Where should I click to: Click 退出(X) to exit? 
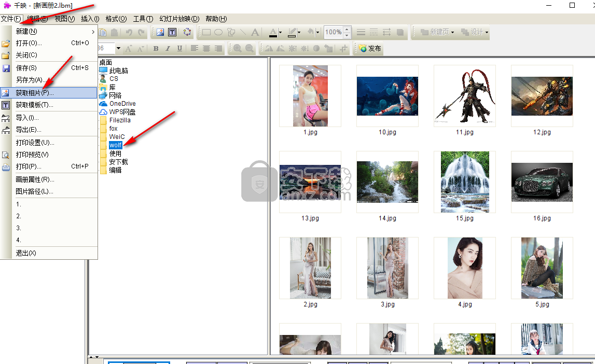point(49,253)
